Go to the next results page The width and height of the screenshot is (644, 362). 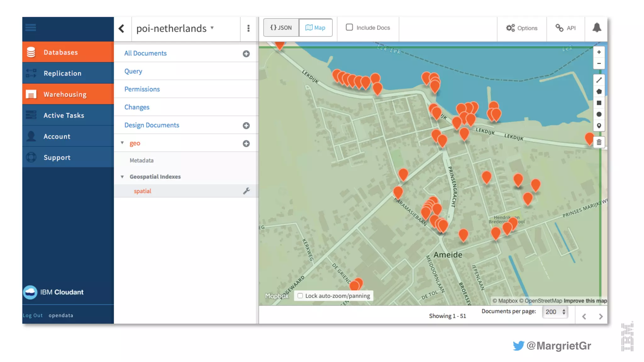pos(601,316)
